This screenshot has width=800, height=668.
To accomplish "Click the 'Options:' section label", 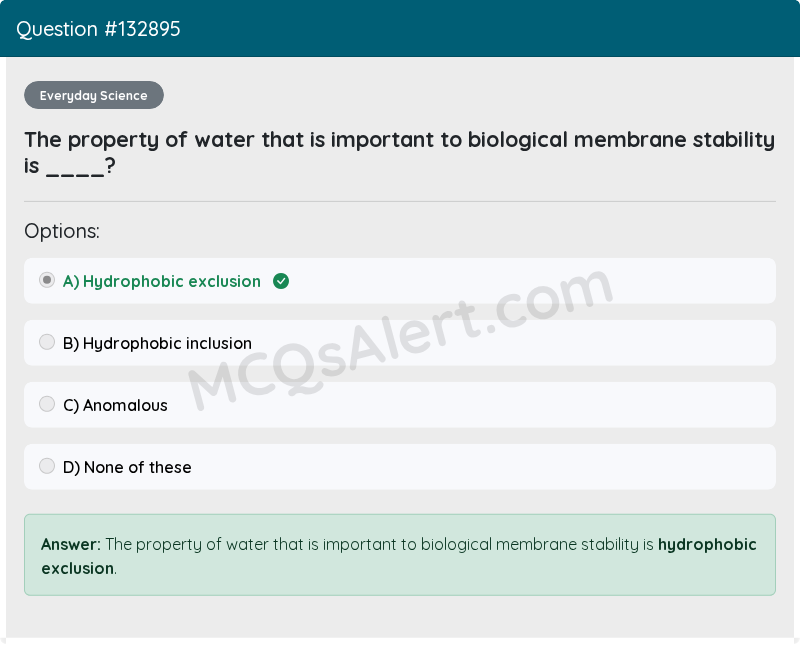I will [62, 231].
